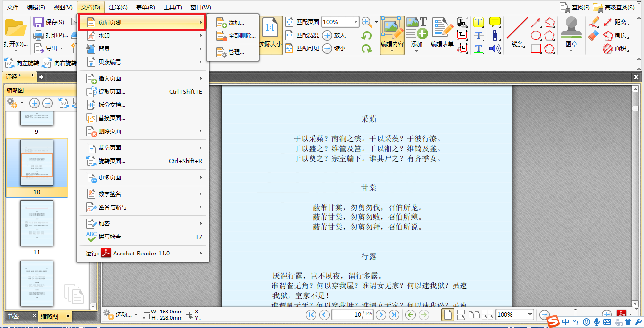The width and height of the screenshot is (644, 328).
Task: Choose Remove All (全部删除...) submenu item
Action: [x=233, y=35]
